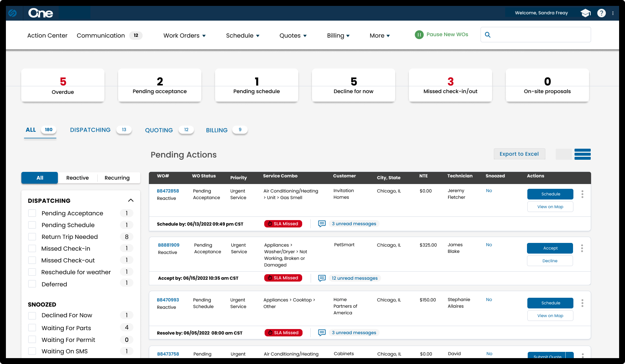Open the graduation cap training icon

pyautogui.click(x=586, y=13)
